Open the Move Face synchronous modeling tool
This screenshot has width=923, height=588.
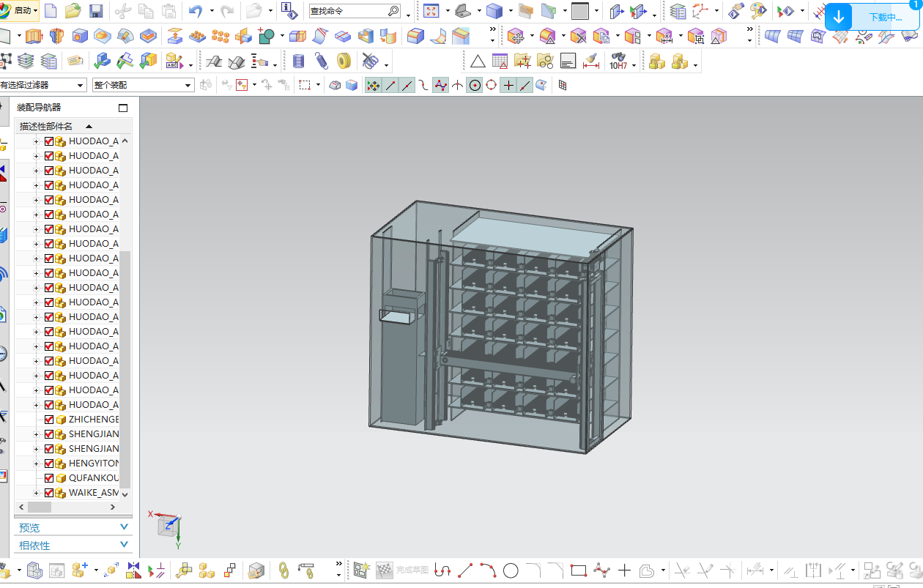[516, 35]
